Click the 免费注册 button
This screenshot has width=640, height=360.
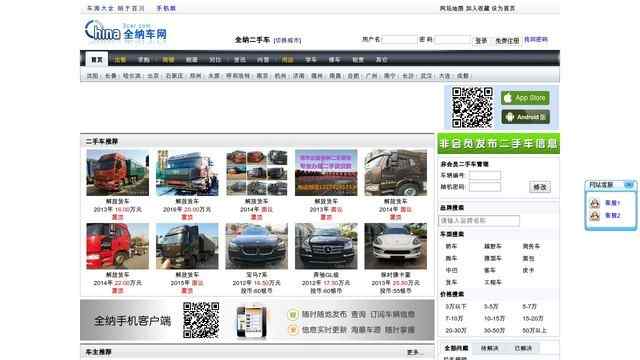pyautogui.click(x=507, y=41)
